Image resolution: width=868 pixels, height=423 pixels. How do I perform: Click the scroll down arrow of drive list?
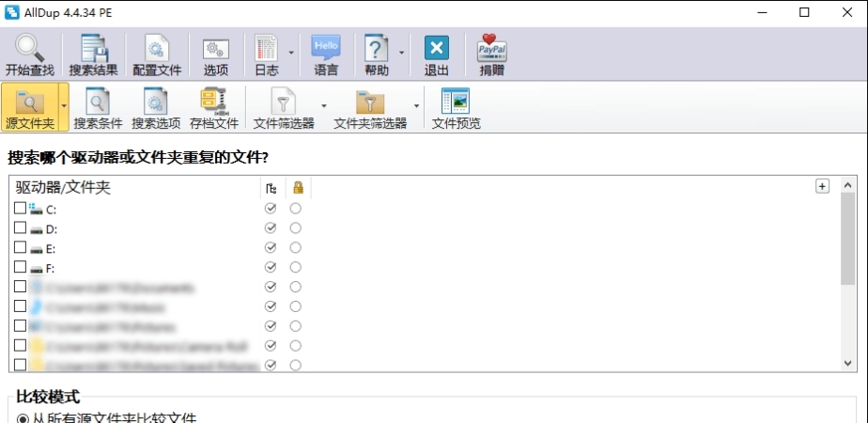click(847, 364)
